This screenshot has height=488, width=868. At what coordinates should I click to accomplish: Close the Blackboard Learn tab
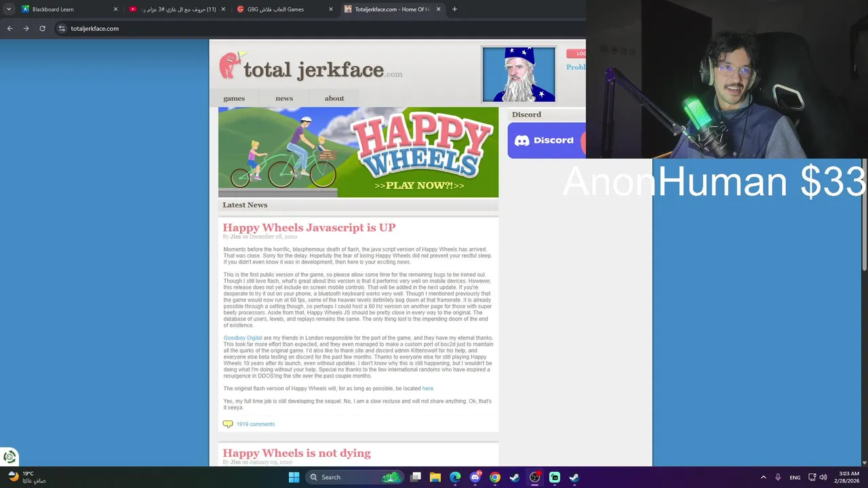pyautogui.click(x=115, y=9)
